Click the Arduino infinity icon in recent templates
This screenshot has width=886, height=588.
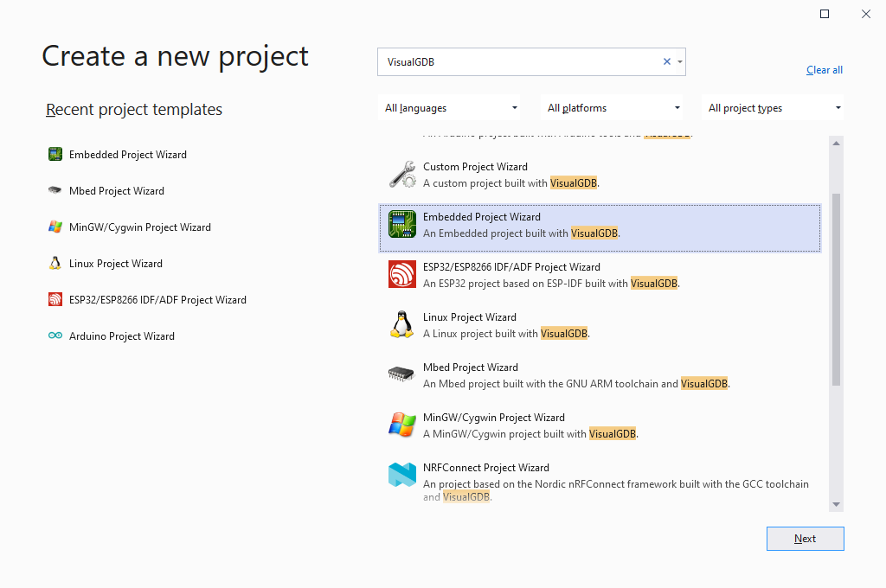click(x=55, y=336)
